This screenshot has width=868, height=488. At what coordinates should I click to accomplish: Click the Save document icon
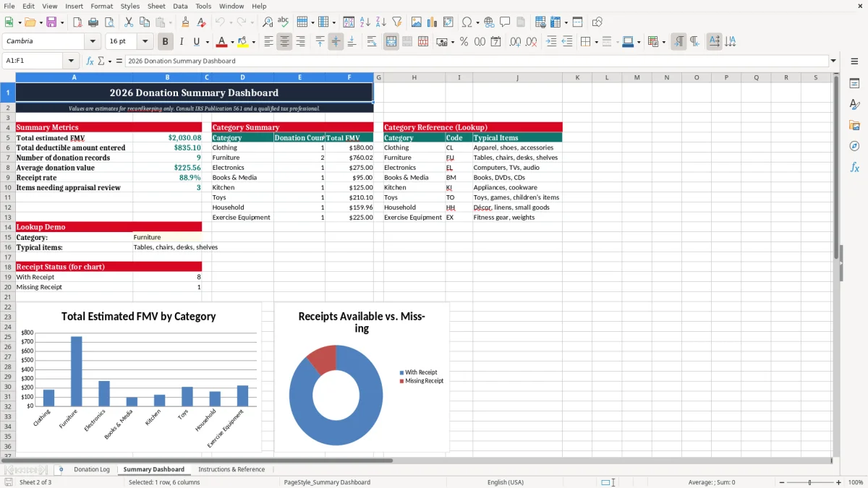51,22
